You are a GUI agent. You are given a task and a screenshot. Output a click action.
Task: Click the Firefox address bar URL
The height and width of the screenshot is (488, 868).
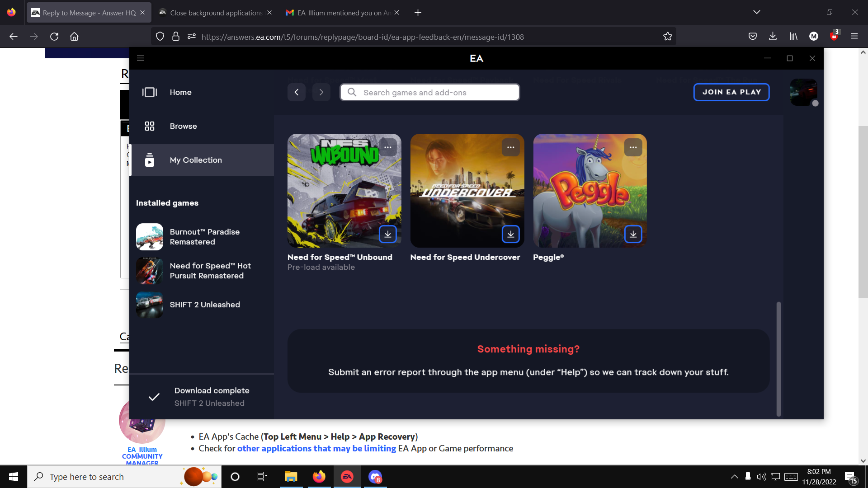click(363, 37)
